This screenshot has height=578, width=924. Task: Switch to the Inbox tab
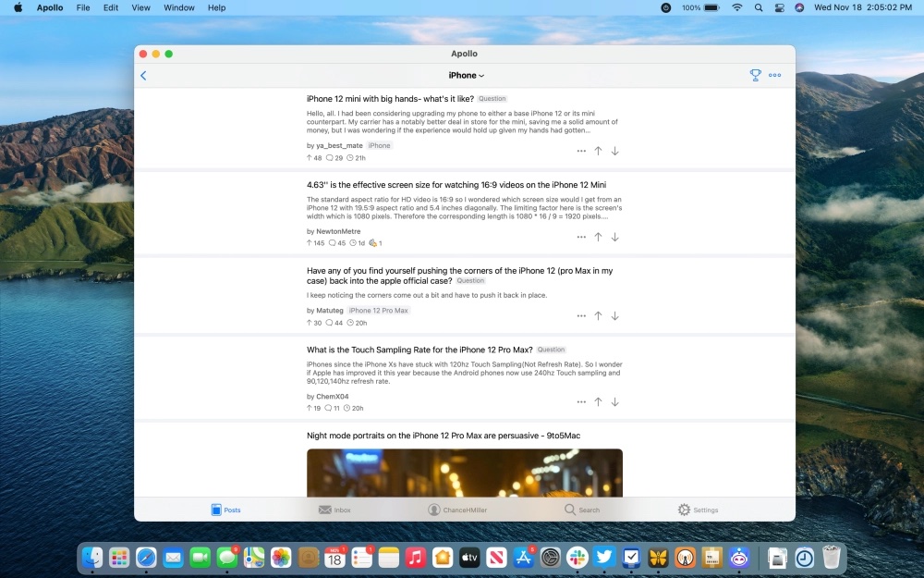click(x=334, y=510)
